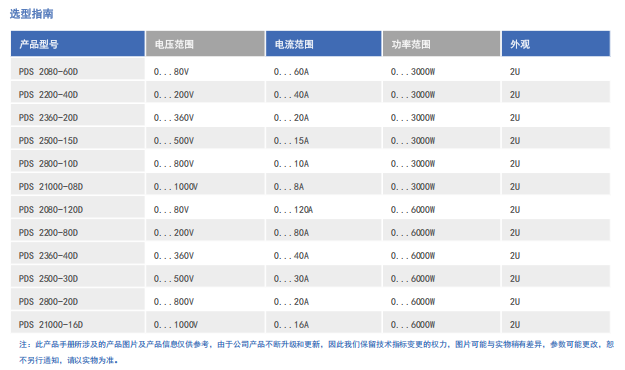Select model PDS 2200-40D
The image size is (625, 370).
tap(48, 95)
